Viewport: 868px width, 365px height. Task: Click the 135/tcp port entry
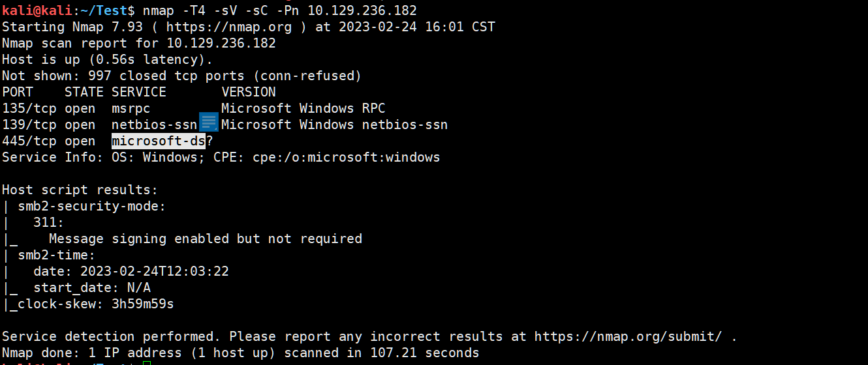coord(29,109)
